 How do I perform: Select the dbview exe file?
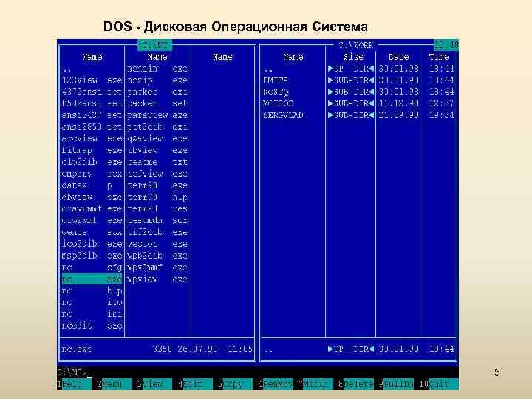[x=92, y=197]
